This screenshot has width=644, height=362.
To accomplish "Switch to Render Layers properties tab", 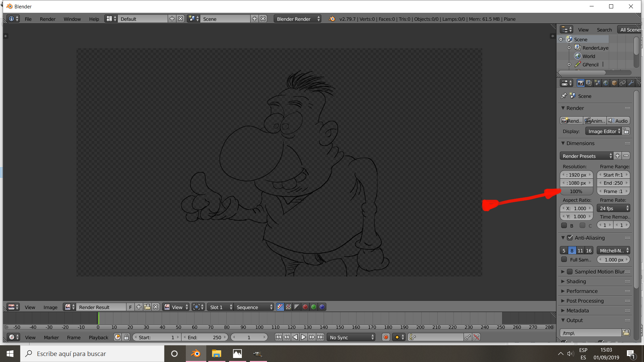I will coord(589,83).
